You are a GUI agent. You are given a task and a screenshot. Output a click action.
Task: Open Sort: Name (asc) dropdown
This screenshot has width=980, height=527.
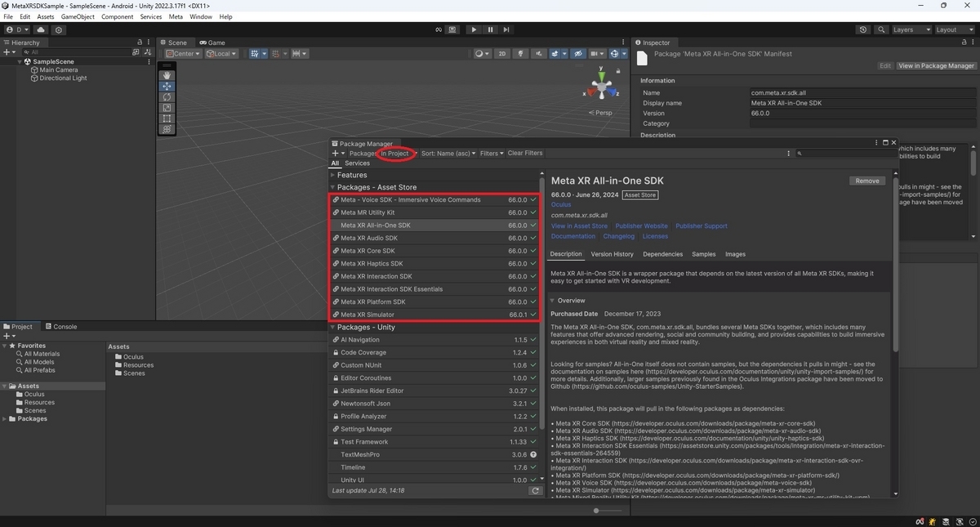[x=449, y=154]
